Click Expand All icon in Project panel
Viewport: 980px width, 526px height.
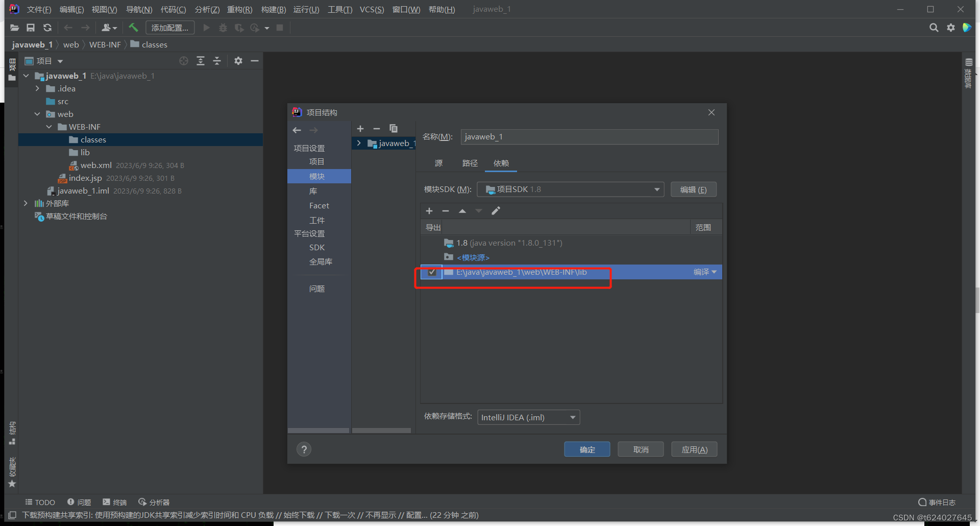click(x=201, y=61)
